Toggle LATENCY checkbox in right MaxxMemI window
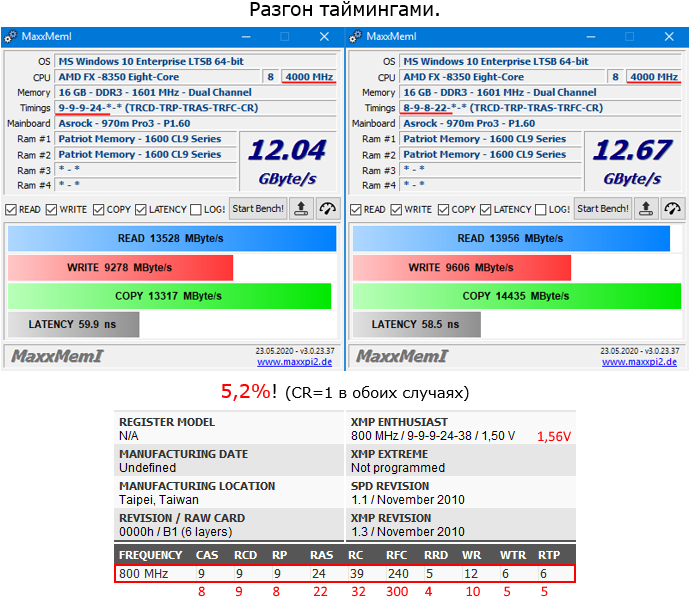 [486, 210]
